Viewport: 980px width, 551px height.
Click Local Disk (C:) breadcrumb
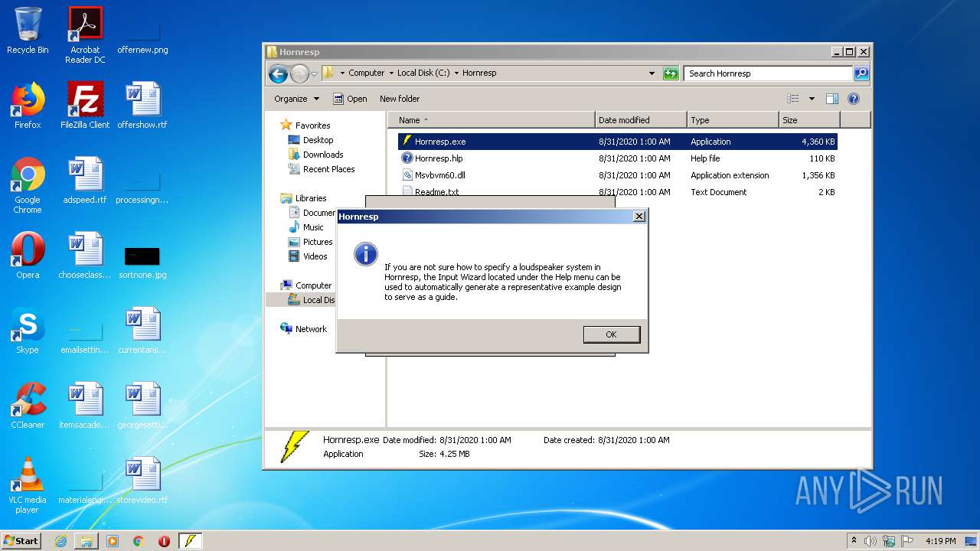pos(423,73)
